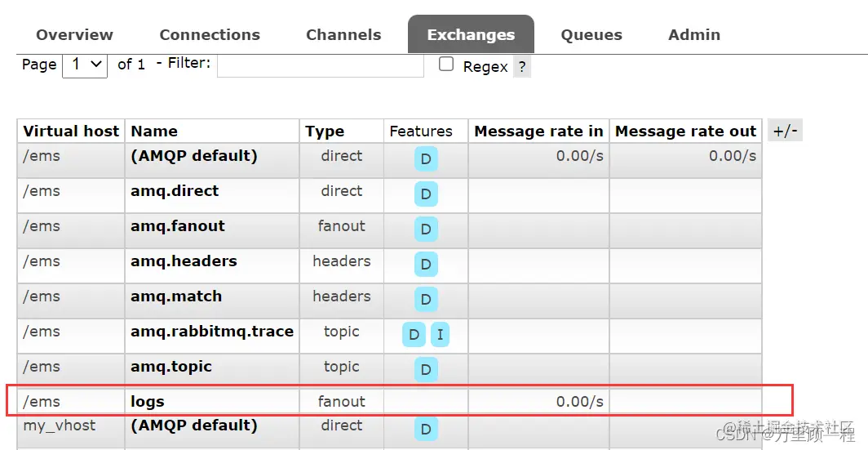Open the amq.direct exchange

[x=175, y=191]
